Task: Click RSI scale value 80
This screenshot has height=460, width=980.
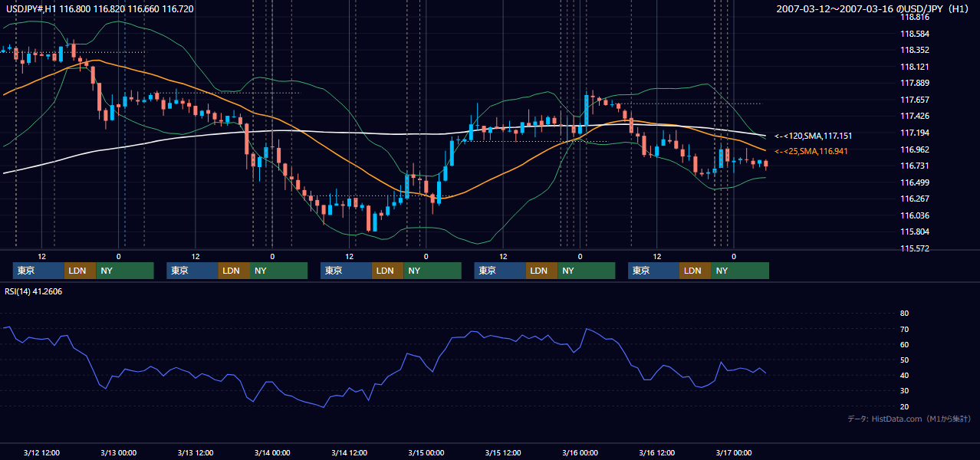Action: pyautogui.click(x=904, y=314)
